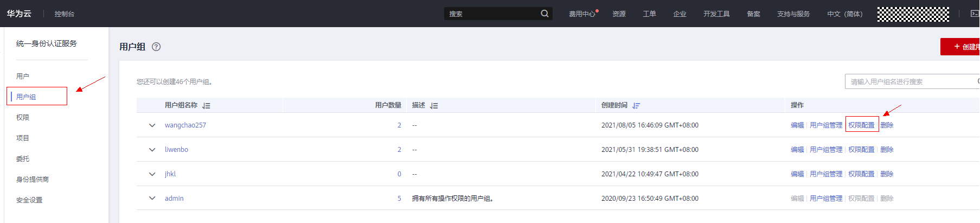This screenshot has width=980, height=223.
Task: Select 项目 in the sidebar
Action: (23, 138)
